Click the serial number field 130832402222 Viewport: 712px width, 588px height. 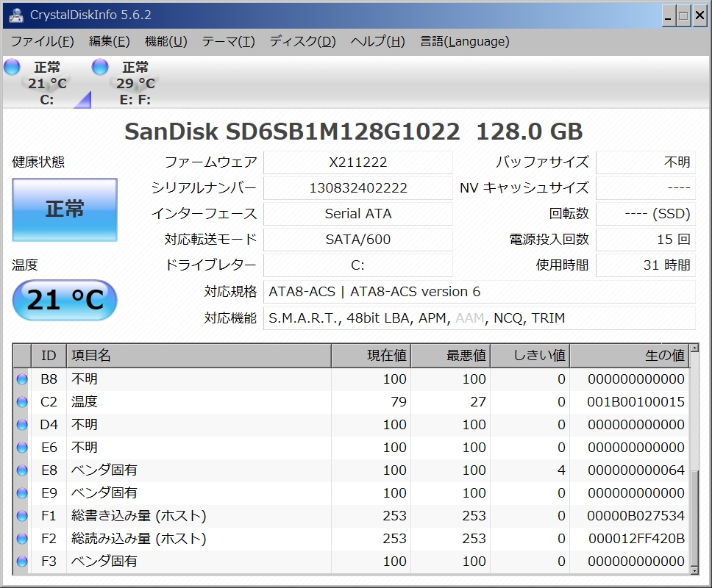pyautogui.click(x=357, y=188)
